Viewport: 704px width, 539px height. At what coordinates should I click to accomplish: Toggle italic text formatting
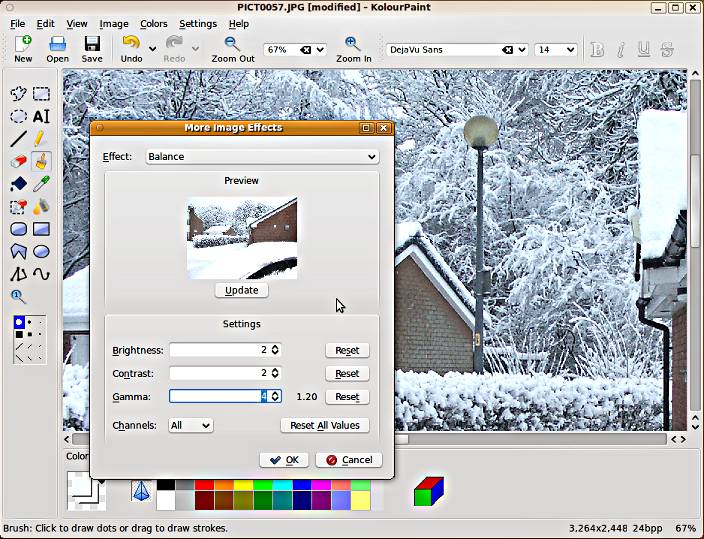point(620,50)
